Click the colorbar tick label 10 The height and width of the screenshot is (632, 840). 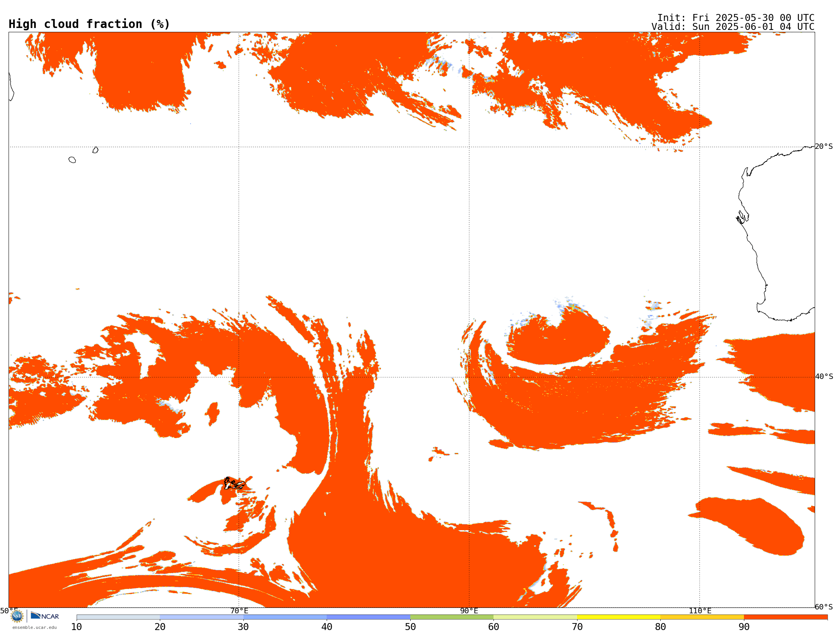pyautogui.click(x=77, y=627)
